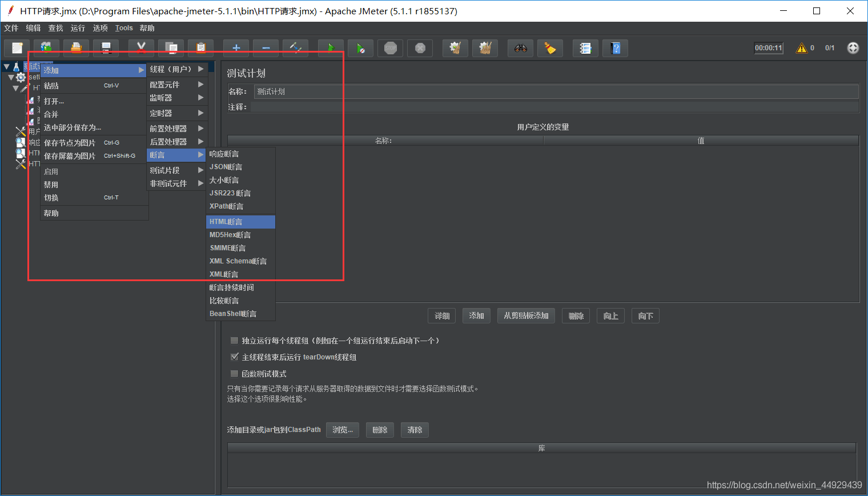Choose 比较断言 from assertion submenu

click(x=240, y=301)
